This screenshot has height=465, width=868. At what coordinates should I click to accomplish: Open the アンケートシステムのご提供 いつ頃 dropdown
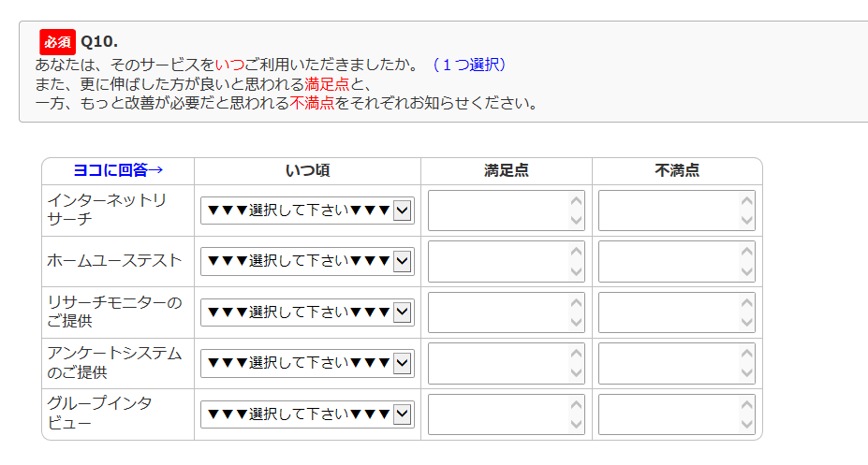pos(307,362)
